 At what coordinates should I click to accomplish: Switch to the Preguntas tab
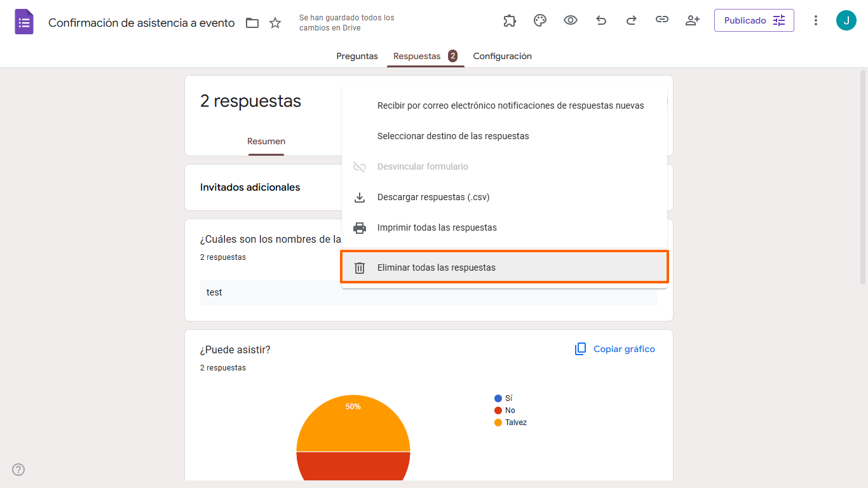(x=356, y=56)
